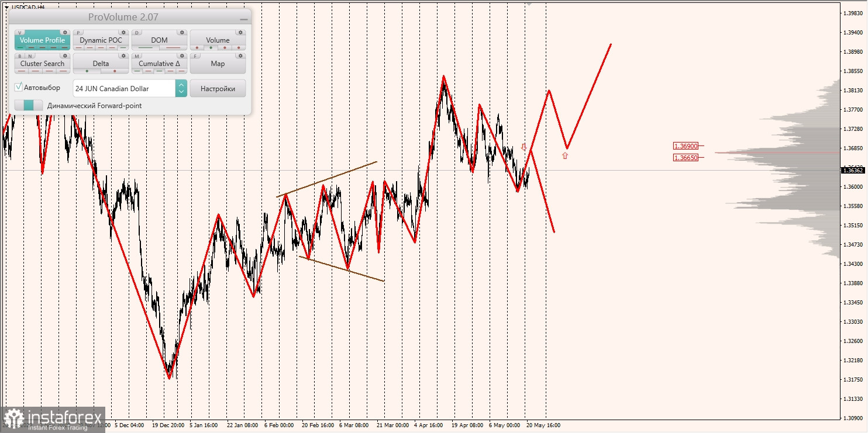
Task: Click the 19 Dec 20:00 time label
Action: click(x=168, y=425)
